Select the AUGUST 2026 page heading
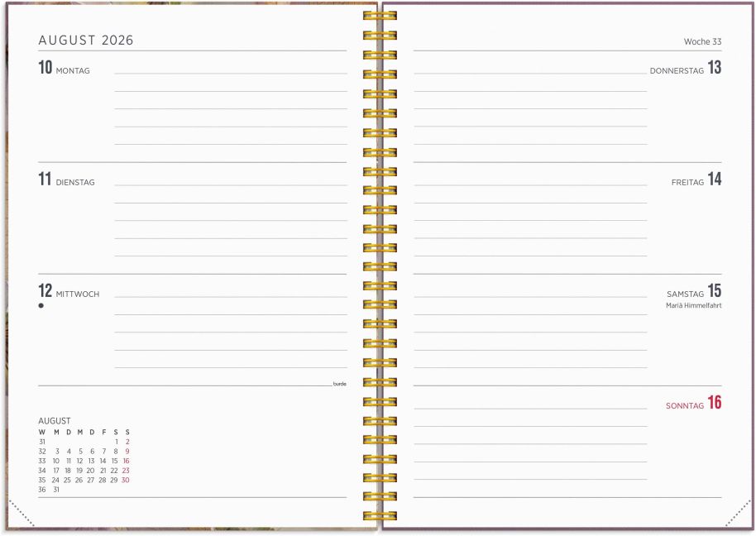 coord(86,40)
